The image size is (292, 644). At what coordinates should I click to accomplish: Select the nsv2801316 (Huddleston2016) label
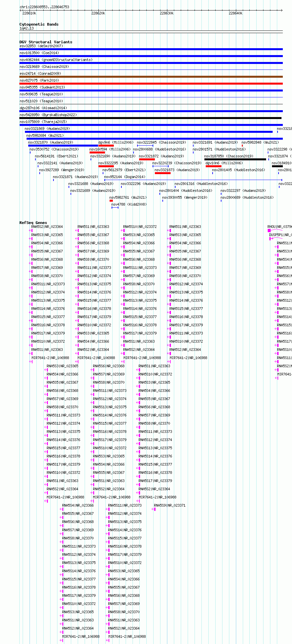click(x=201, y=184)
